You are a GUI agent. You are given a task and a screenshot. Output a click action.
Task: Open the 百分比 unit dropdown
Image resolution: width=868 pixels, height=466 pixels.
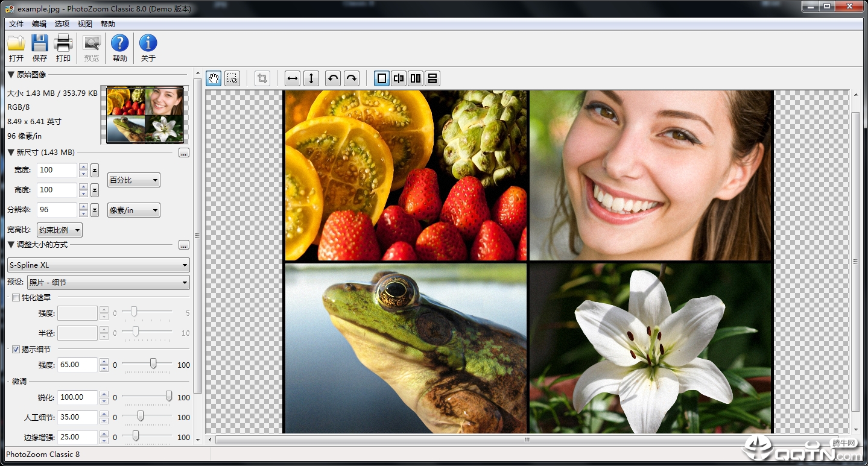[x=134, y=180]
